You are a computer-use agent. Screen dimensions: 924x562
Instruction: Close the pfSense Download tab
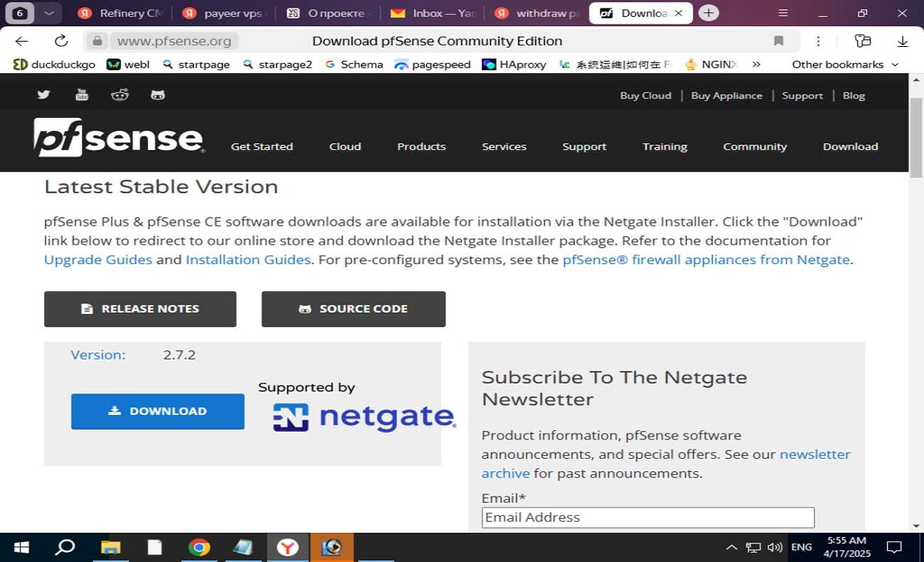tap(678, 13)
